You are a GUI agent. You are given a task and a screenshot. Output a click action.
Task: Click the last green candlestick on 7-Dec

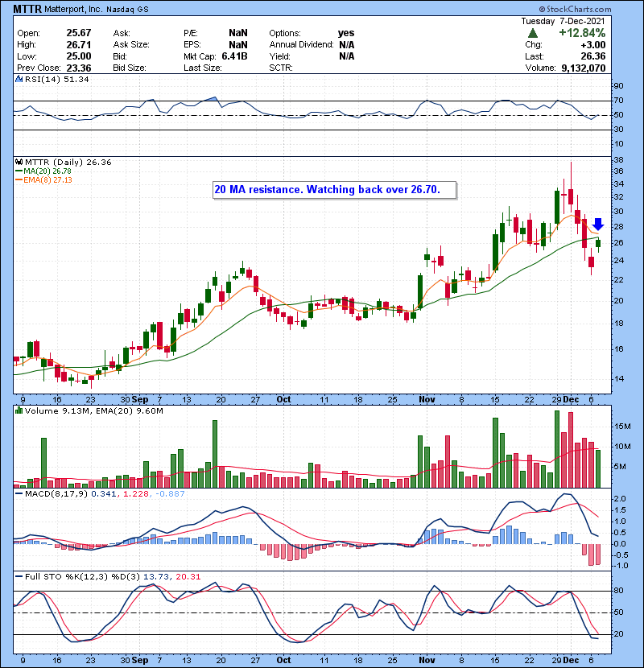[598, 243]
